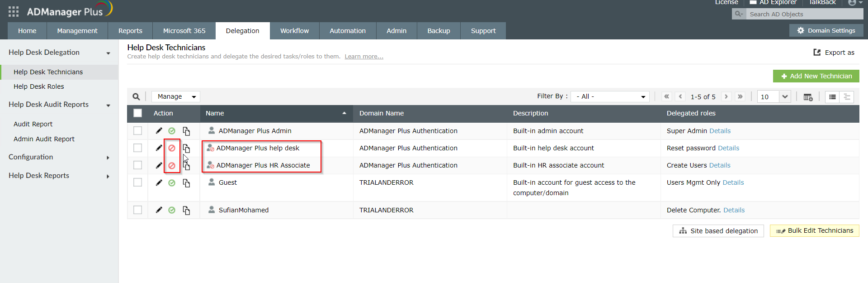Tick the checkbox for Guest row
This screenshot has width=868, height=283.
tap(138, 182)
